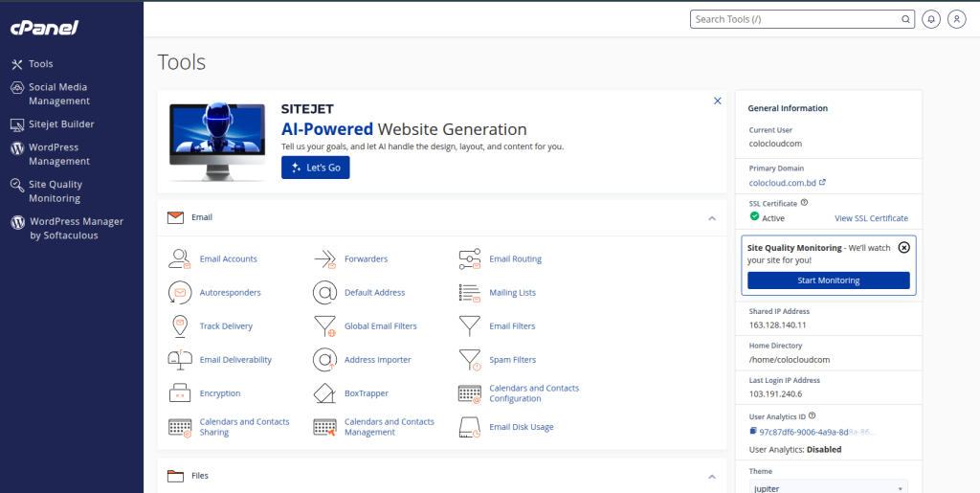Open the View SSL Certificate link
This screenshot has width=980, height=493.
(x=871, y=218)
